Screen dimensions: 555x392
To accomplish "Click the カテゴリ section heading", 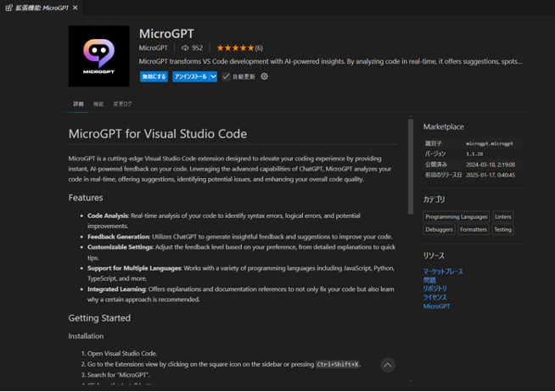I will [434, 199].
